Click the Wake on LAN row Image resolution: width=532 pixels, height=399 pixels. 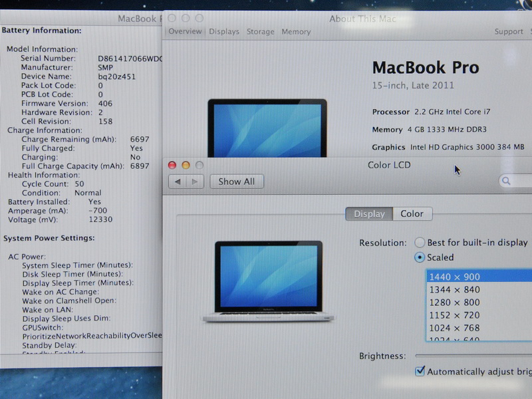pyautogui.click(x=47, y=310)
